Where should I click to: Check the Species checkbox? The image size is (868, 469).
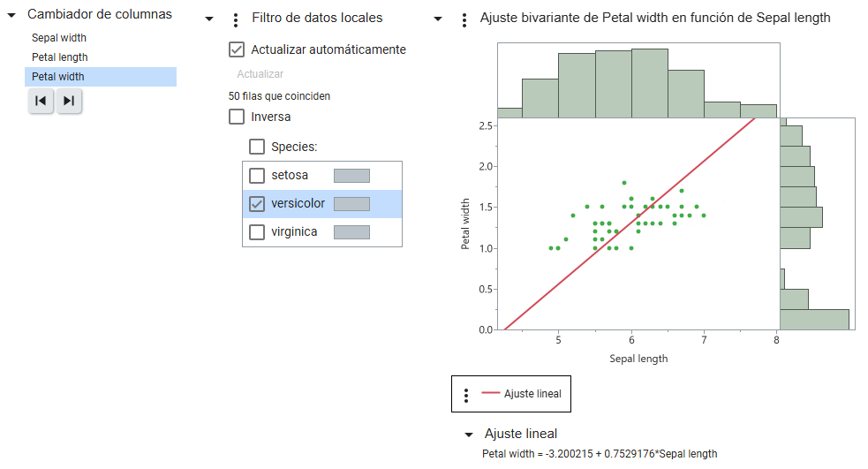click(x=257, y=147)
